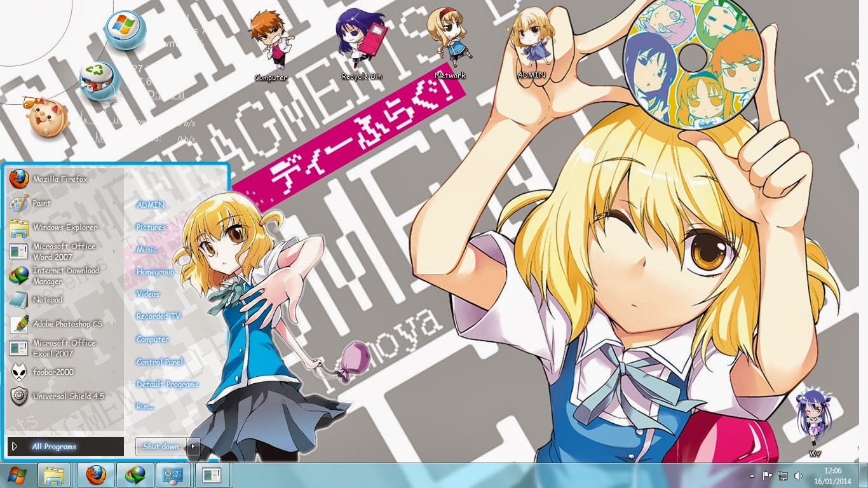The width and height of the screenshot is (868, 488).
Task: Open the Computer link in Start menu right pane
Action: (x=153, y=339)
